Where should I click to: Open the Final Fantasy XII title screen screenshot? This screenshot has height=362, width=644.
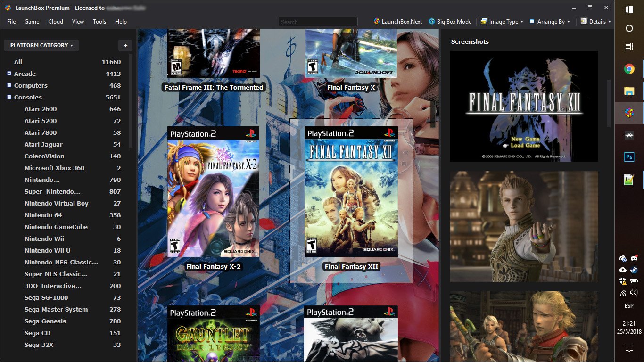coord(524,106)
